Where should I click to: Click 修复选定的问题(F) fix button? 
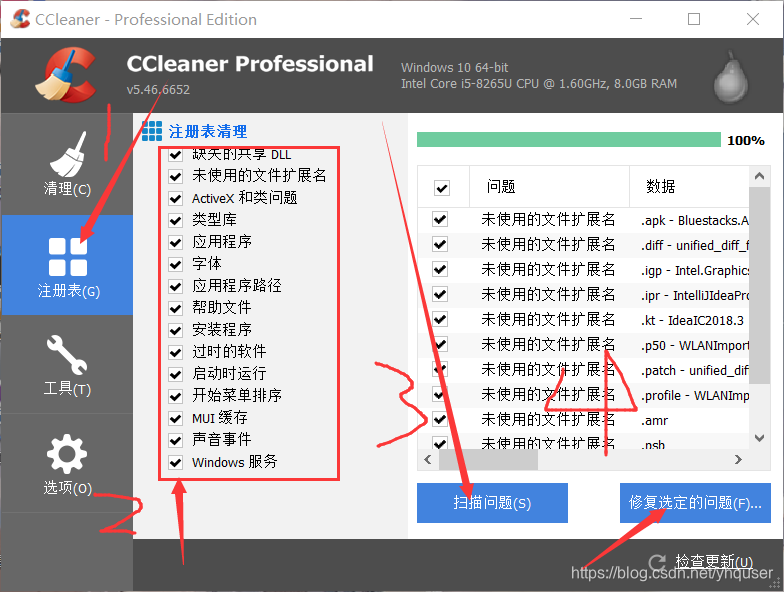(x=695, y=502)
